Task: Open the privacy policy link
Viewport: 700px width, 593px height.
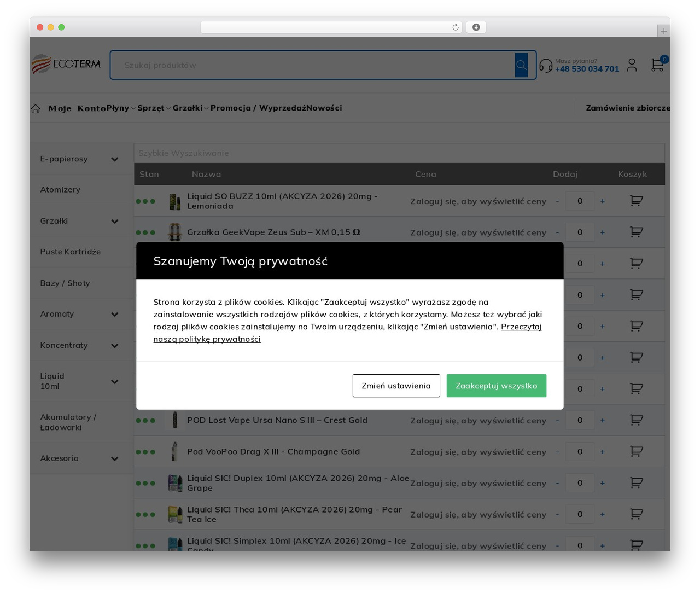Action: (x=347, y=333)
